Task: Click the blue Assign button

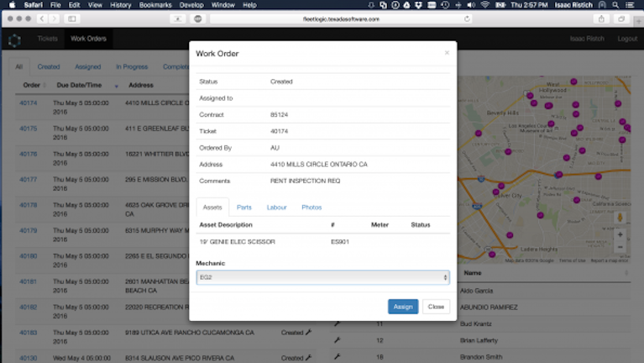Action: pos(403,307)
